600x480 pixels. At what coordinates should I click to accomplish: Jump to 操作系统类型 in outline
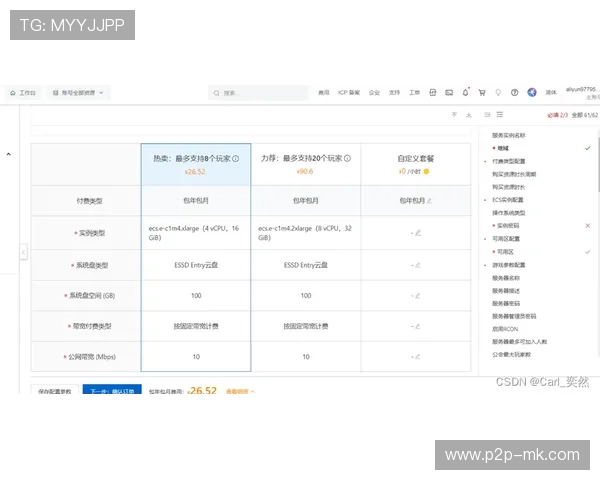click(509, 213)
